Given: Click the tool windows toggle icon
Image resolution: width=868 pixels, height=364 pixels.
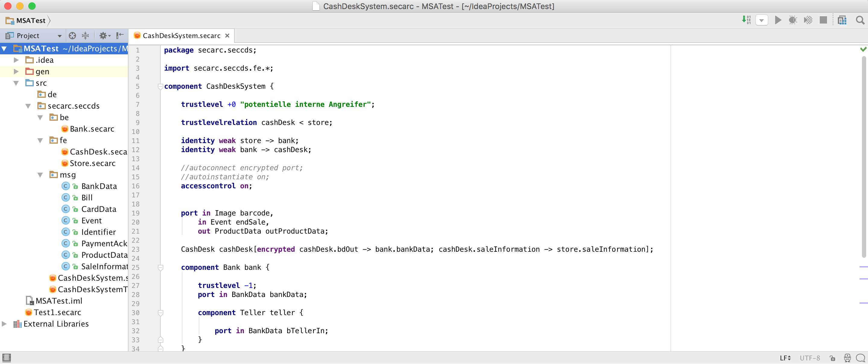Looking at the screenshot, I should coord(6,358).
